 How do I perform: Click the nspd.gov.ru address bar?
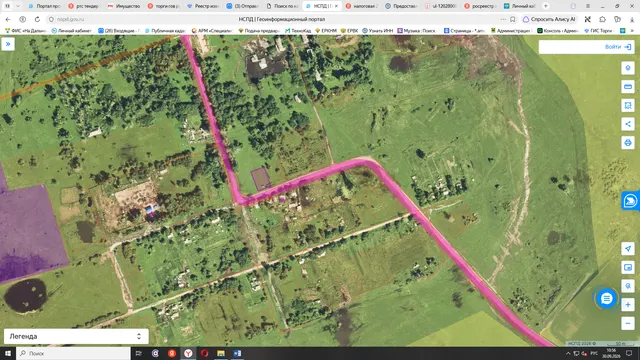pyautogui.click(x=70, y=19)
